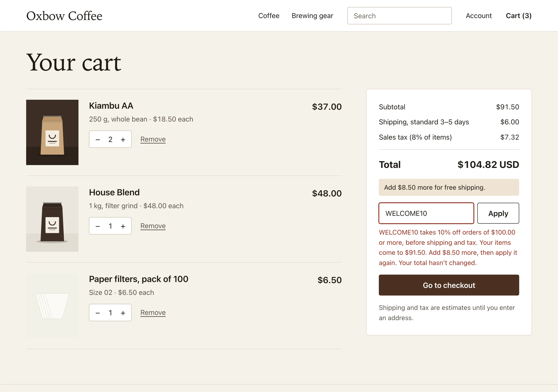Screen dimensions: 558x392
Task: Click the House Blend $48.00 line price
Action: (x=327, y=193)
